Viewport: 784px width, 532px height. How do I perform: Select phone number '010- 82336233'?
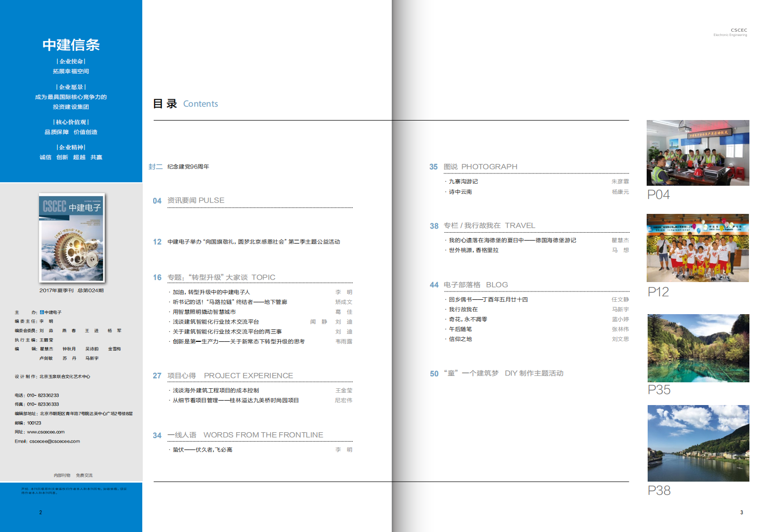(43, 395)
